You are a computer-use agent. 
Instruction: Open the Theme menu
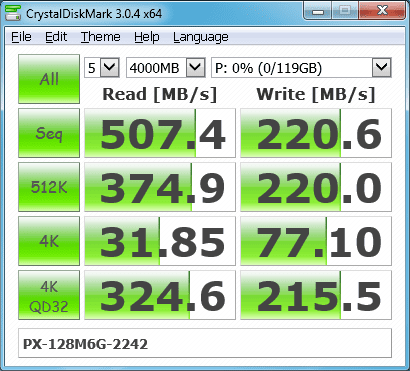pyautogui.click(x=101, y=37)
